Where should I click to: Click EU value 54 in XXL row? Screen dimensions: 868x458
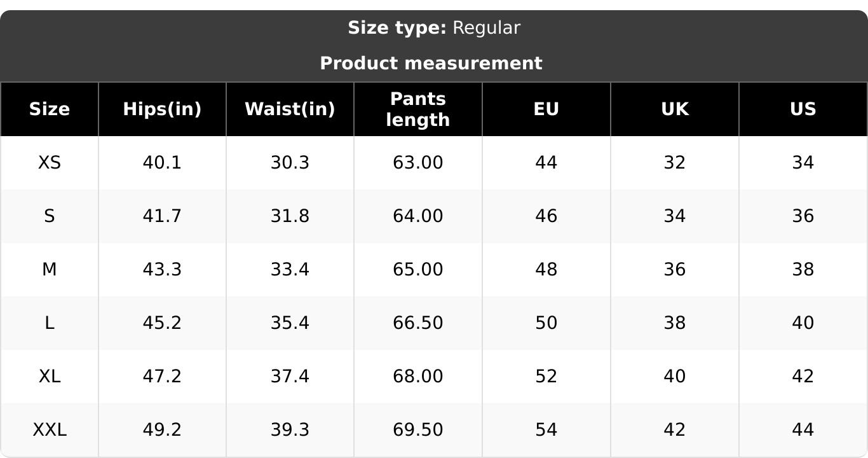(546, 430)
